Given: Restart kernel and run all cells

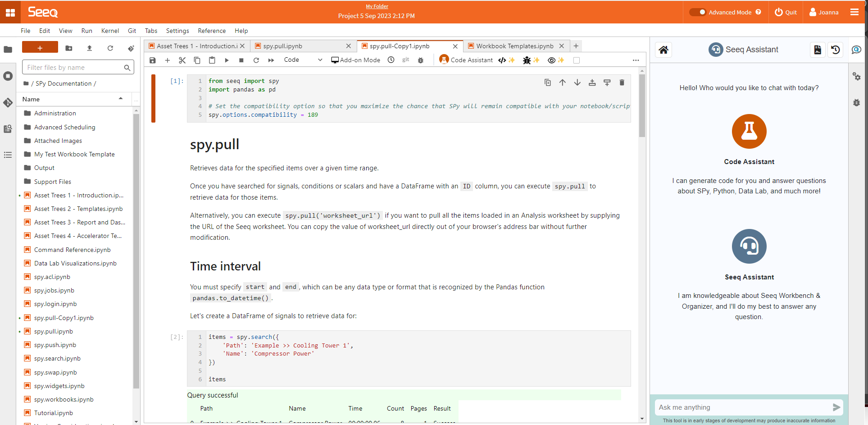Looking at the screenshot, I should tap(271, 60).
